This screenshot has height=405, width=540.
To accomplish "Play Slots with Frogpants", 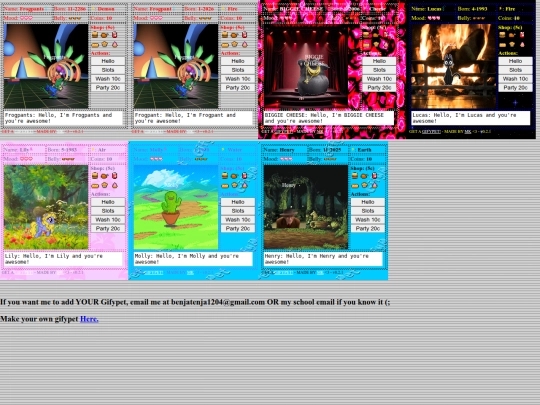I will [108, 70].
